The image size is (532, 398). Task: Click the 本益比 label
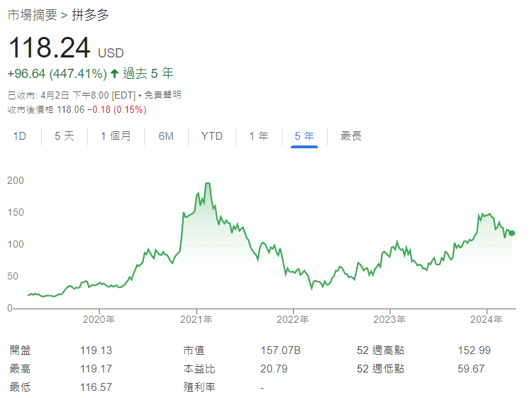[199, 368]
